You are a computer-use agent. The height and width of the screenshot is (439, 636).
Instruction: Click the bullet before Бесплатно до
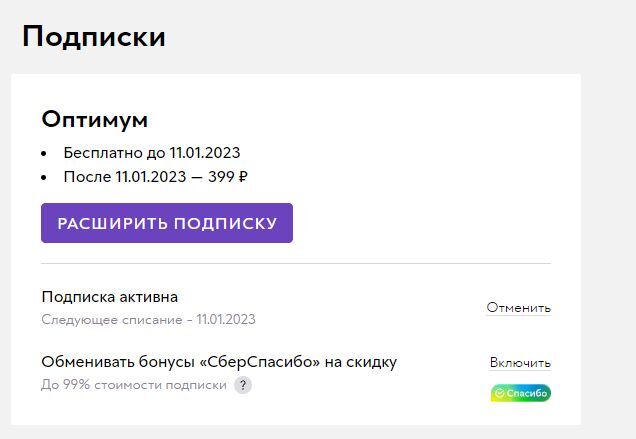[45, 154]
